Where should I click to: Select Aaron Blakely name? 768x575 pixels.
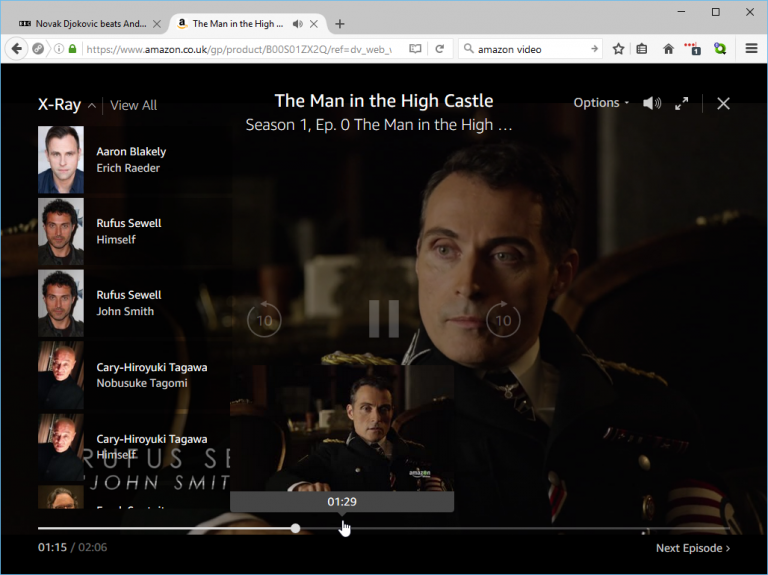point(131,152)
